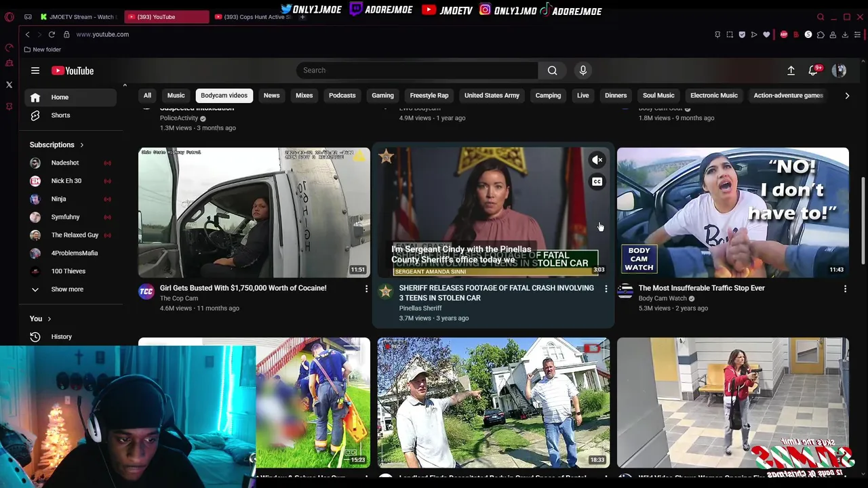Click the sidebar pin icon below X
Viewport: 868px width, 488px height.
click(x=9, y=106)
